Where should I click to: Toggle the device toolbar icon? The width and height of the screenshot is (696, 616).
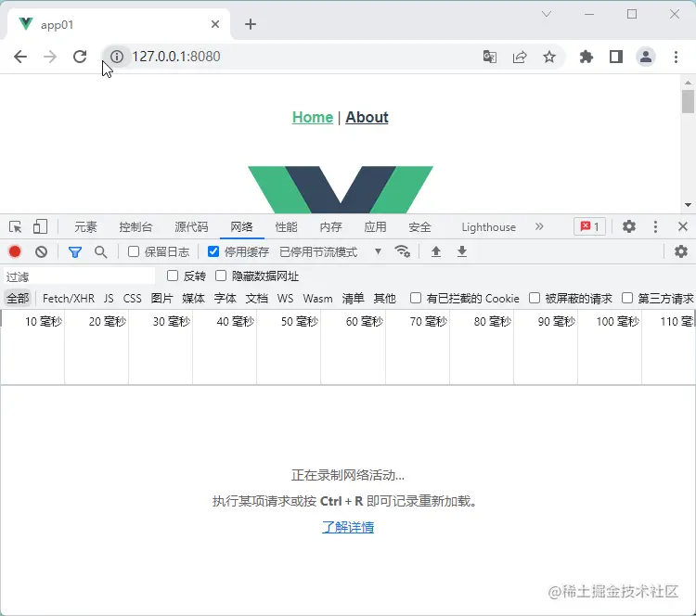pos(41,226)
